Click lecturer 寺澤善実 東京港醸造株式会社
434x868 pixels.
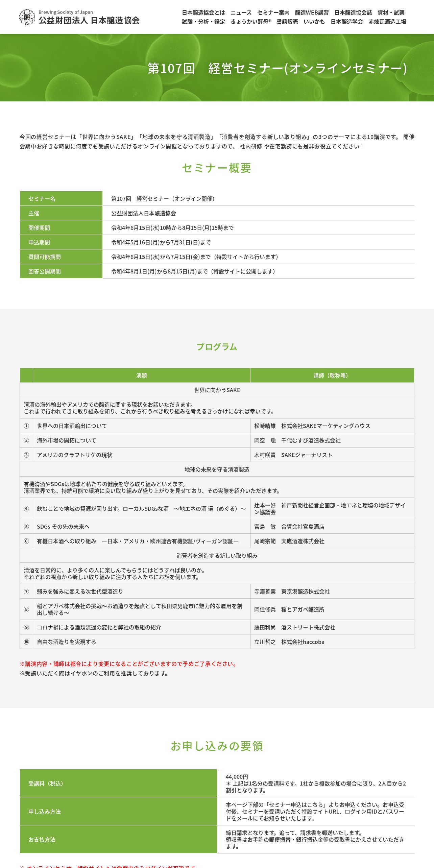pos(292,592)
